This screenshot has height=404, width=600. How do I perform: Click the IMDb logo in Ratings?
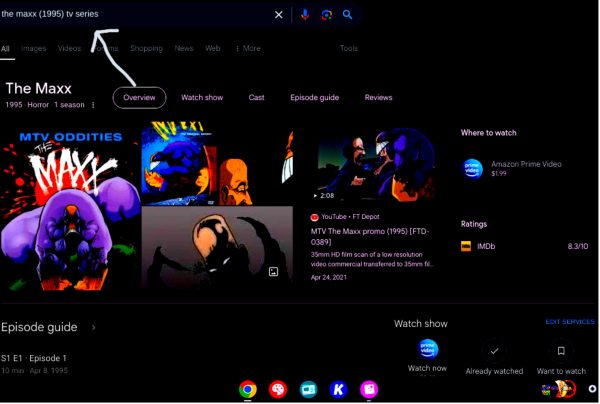click(x=466, y=246)
